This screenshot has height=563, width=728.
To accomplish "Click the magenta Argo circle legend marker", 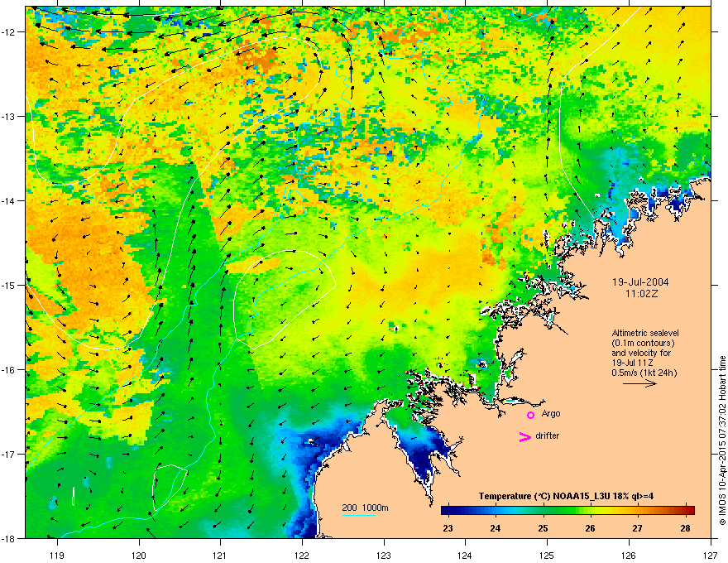I will pos(530,415).
